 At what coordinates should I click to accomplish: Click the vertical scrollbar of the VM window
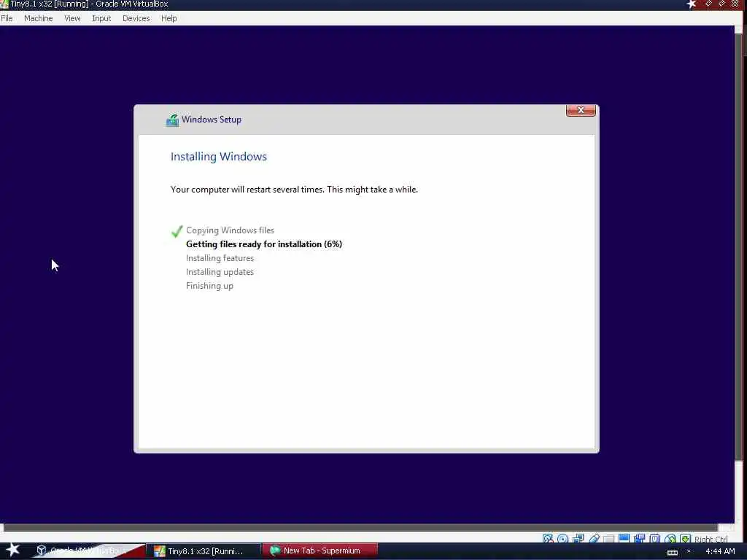[x=738, y=248]
